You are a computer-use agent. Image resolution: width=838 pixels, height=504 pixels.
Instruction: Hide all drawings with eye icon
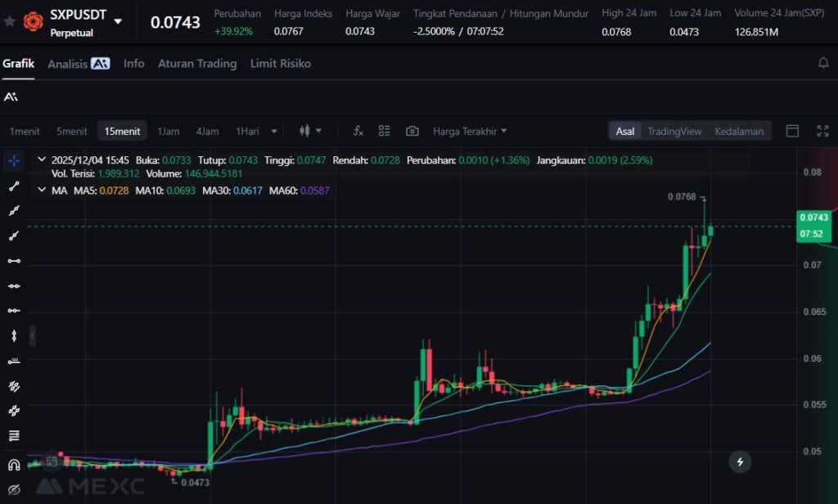[x=14, y=489]
